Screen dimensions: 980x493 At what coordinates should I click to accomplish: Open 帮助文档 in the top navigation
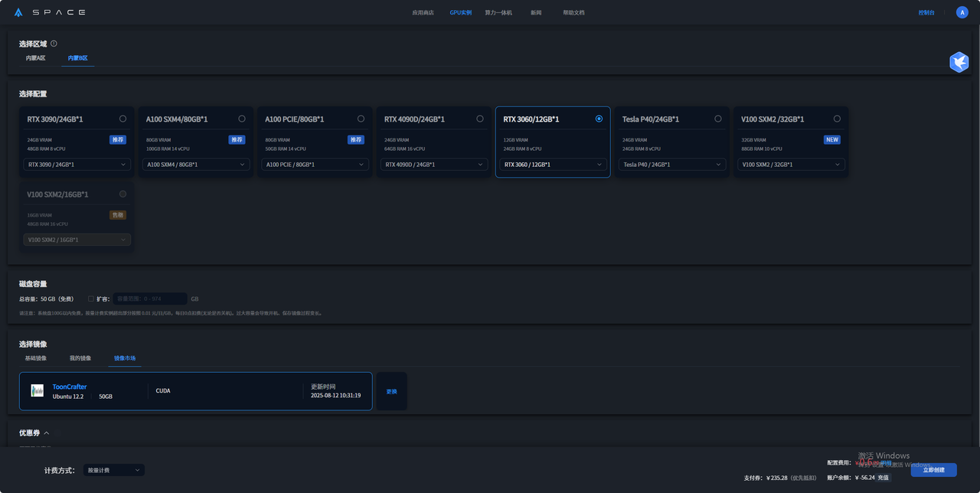tap(573, 12)
